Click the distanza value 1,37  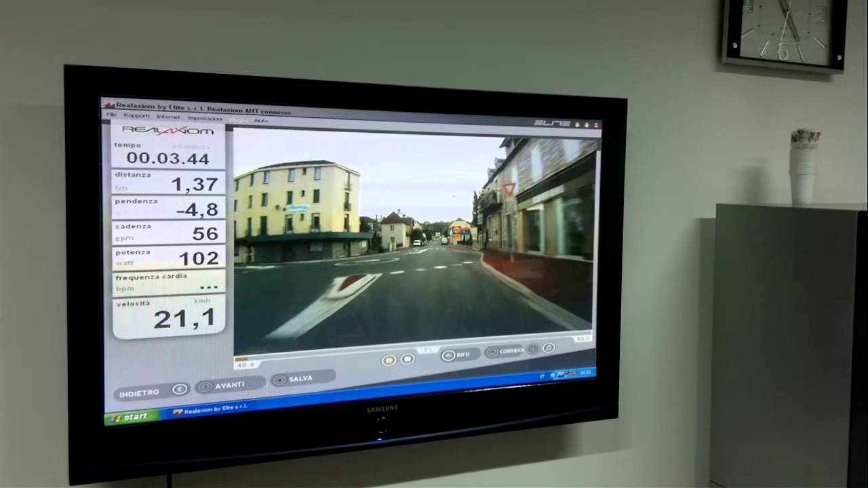point(195,184)
